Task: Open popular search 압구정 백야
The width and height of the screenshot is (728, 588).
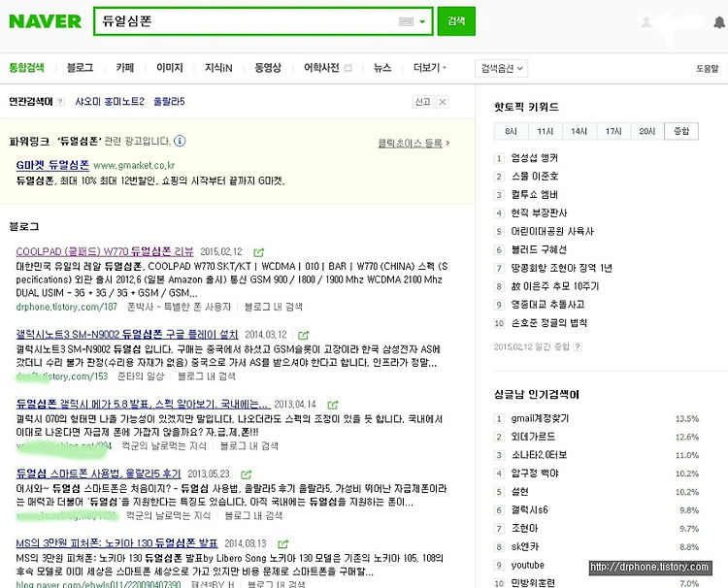Action: pyautogui.click(x=535, y=474)
